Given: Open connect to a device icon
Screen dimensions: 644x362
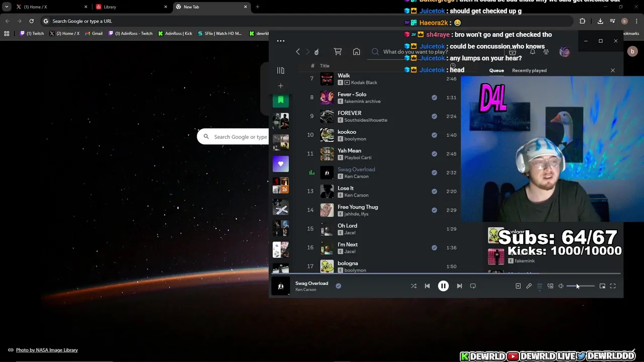Looking at the screenshot, I should (x=550, y=286).
